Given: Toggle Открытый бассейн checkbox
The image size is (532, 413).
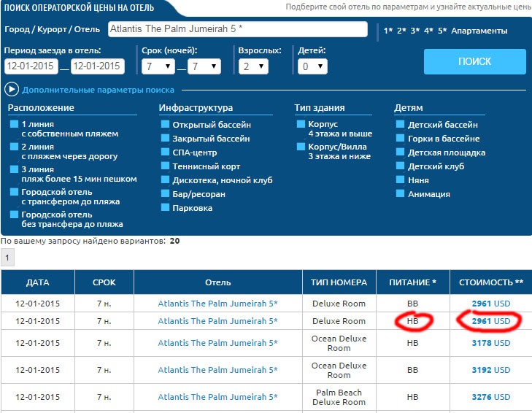Looking at the screenshot, I should [x=165, y=124].
